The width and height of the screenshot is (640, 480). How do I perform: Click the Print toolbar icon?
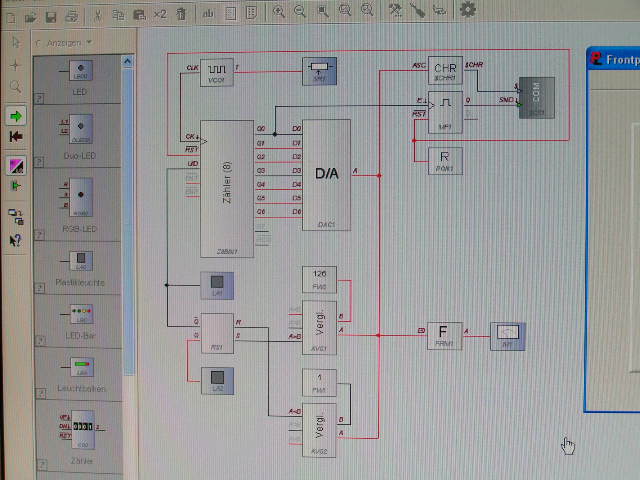(72, 14)
